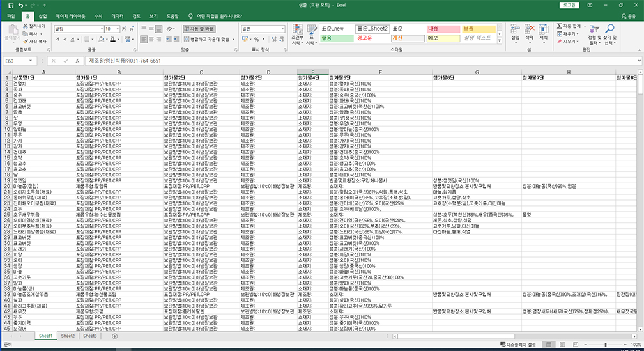This screenshot has width=644, height=351.
Task: Align text to middle of cell
Action: point(151,29)
